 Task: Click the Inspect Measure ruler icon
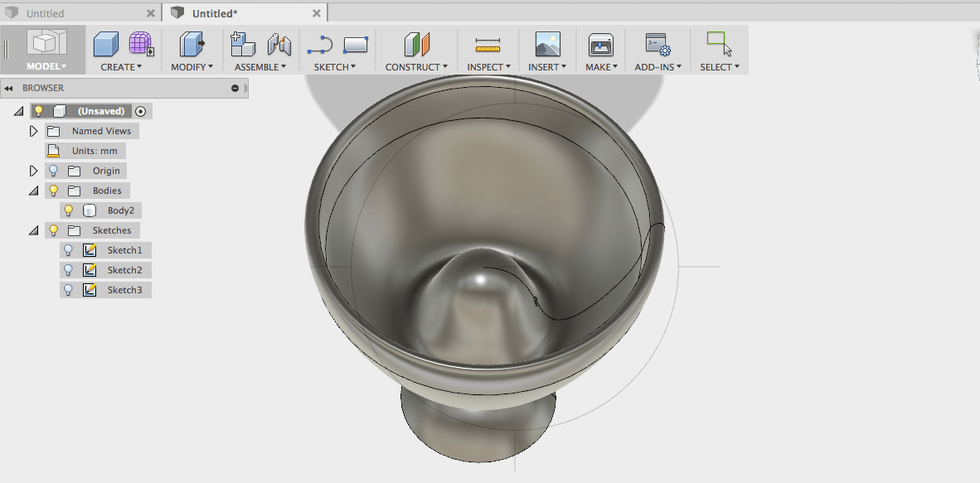(x=488, y=45)
